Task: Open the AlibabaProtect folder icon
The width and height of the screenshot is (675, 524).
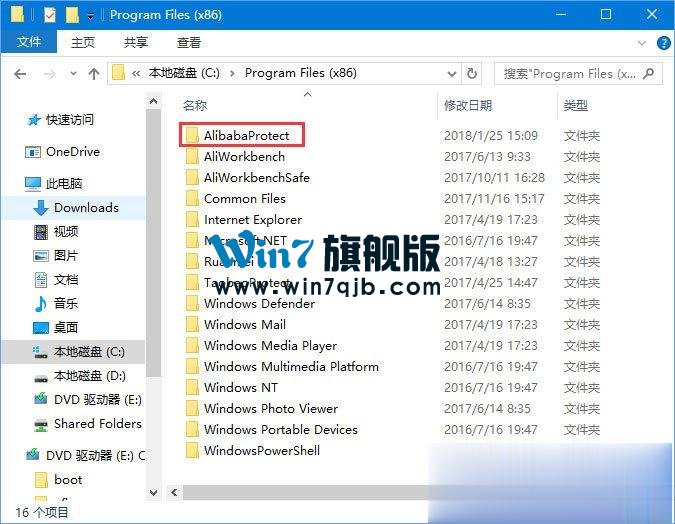Action: click(x=192, y=135)
